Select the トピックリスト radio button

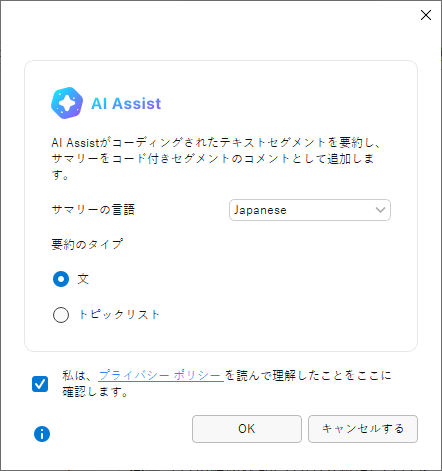61,315
